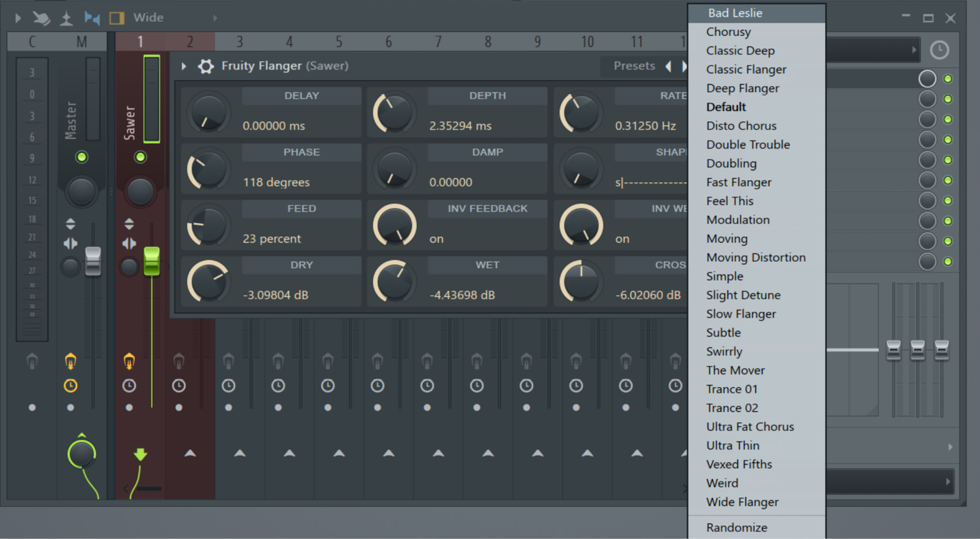Click the Sawer track green routing arrow
This screenshot has width=980, height=539.
point(140,455)
